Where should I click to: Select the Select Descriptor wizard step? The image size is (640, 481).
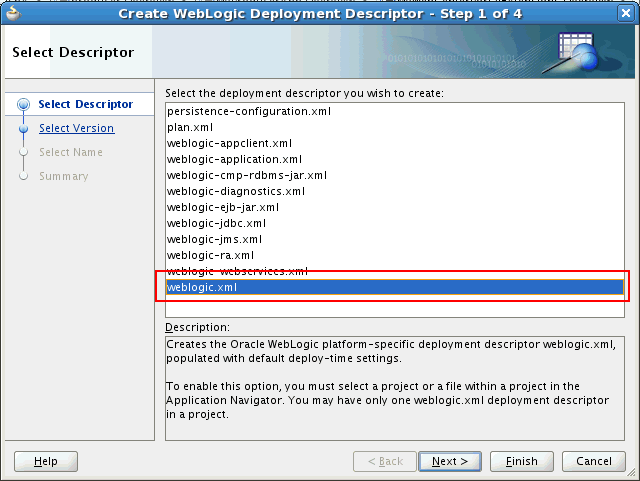pyautogui.click(x=85, y=104)
